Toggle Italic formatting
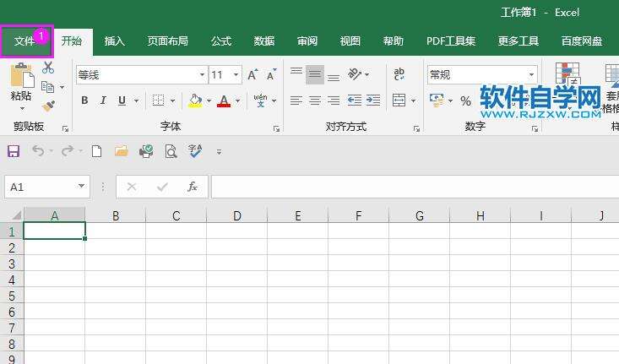Screen dimensions: 619x364 pos(103,101)
